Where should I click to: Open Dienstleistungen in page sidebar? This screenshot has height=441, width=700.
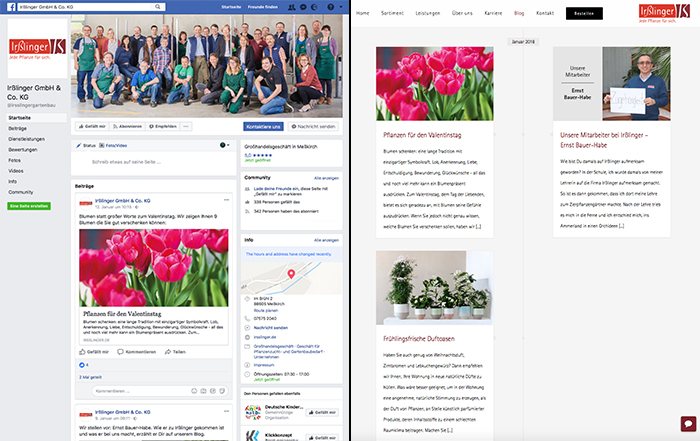(26, 139)
